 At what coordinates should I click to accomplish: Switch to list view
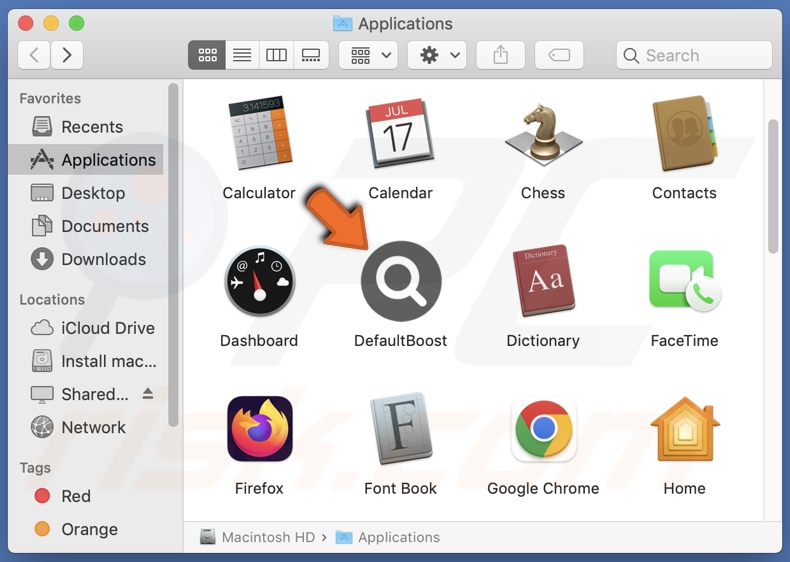(x=242, y=55)
